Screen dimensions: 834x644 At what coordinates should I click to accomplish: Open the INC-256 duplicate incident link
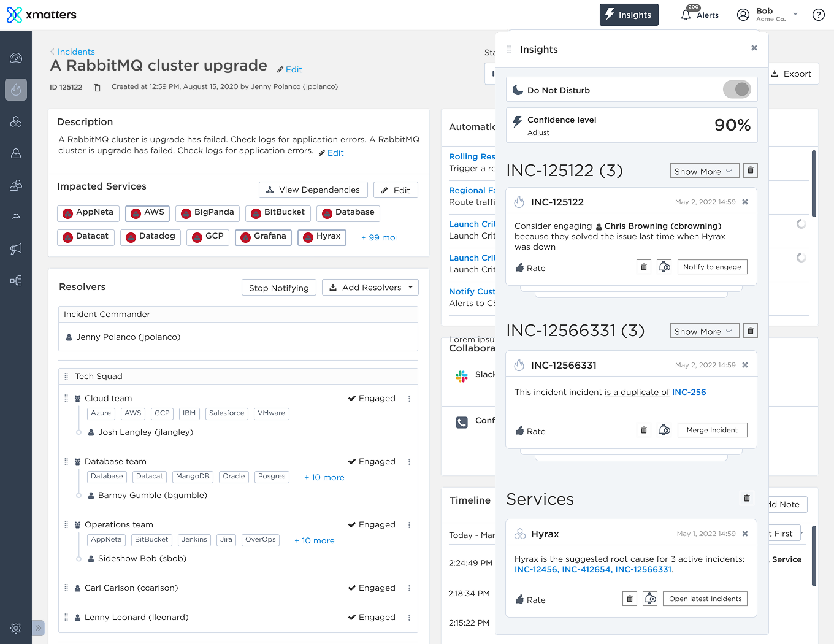[689, 392]
